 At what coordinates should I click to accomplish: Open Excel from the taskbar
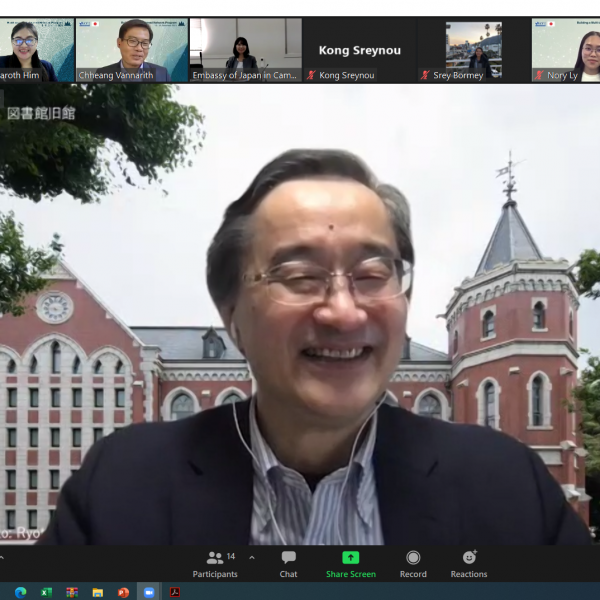pyautogui.click(x=46, y=592)
